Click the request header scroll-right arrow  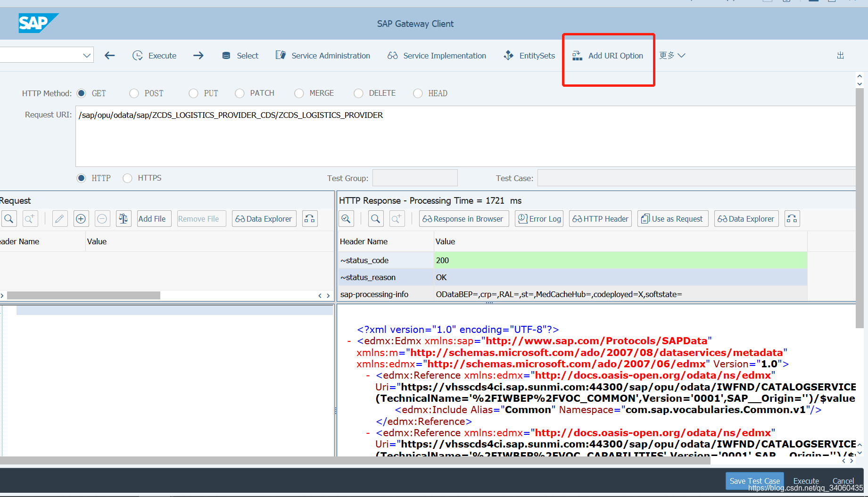pyautogui.click(x=328, y=296)
